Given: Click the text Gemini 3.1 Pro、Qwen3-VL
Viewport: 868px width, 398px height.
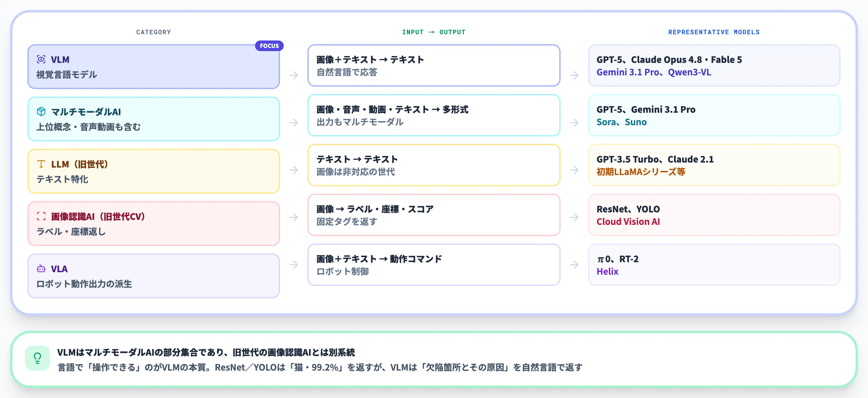Looking at the screenshot, I should [x=654, y=72].
